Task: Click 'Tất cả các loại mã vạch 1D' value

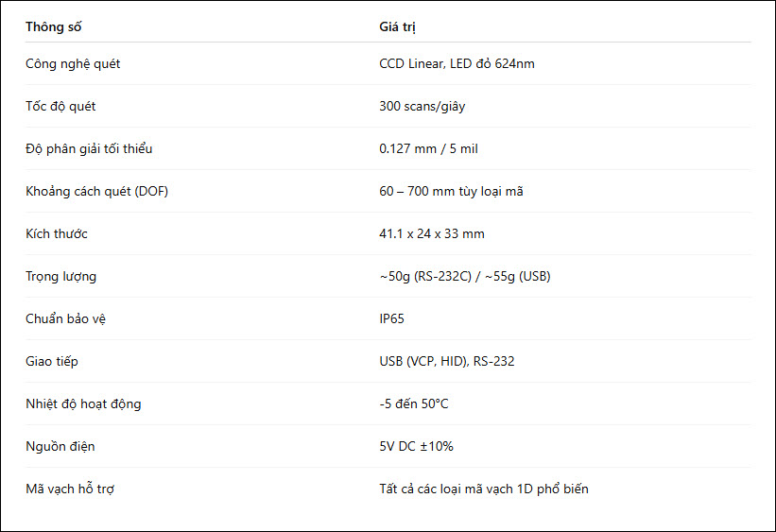Action: tap(456, 489)
